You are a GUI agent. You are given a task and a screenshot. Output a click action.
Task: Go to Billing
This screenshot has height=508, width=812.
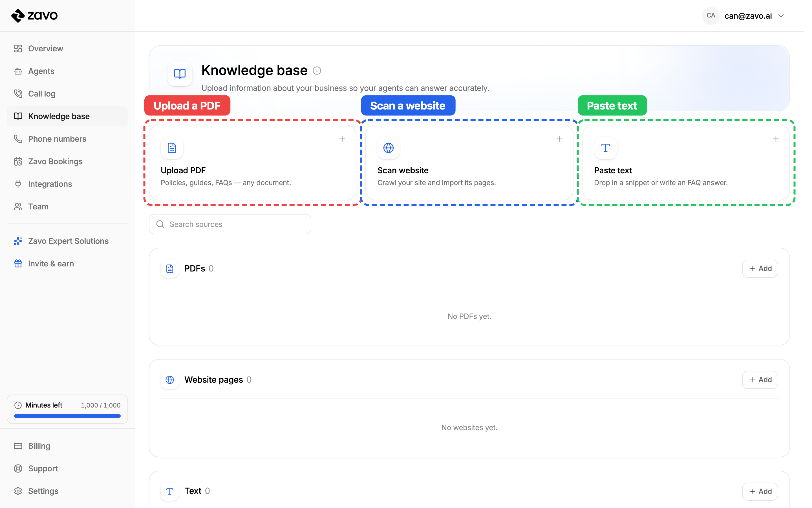[x=67, y=446]
